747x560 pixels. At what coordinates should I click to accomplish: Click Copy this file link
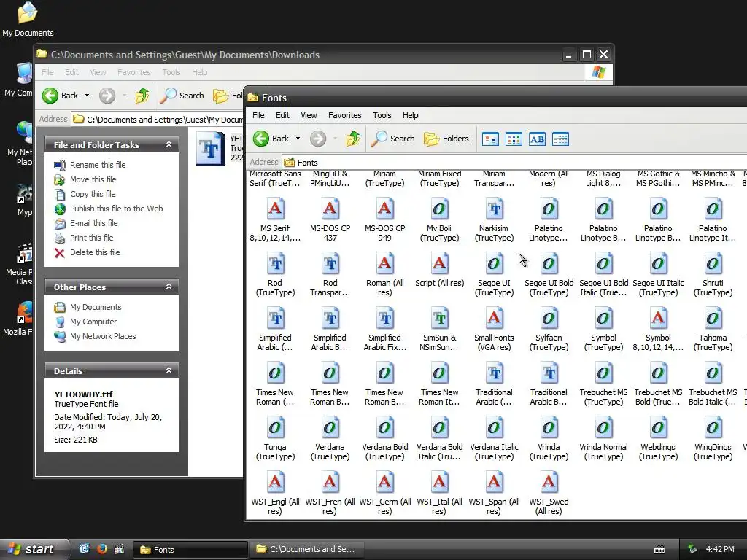coord(93,194)
